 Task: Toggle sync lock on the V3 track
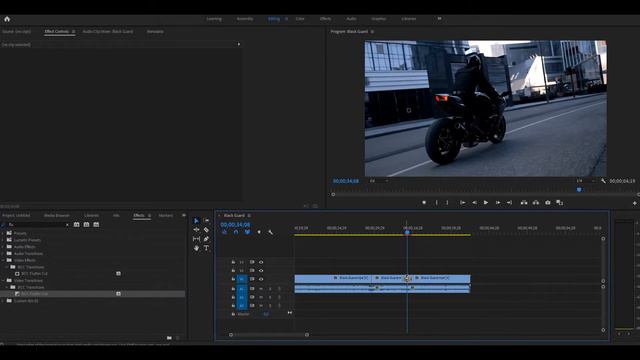tap(252, 262)
